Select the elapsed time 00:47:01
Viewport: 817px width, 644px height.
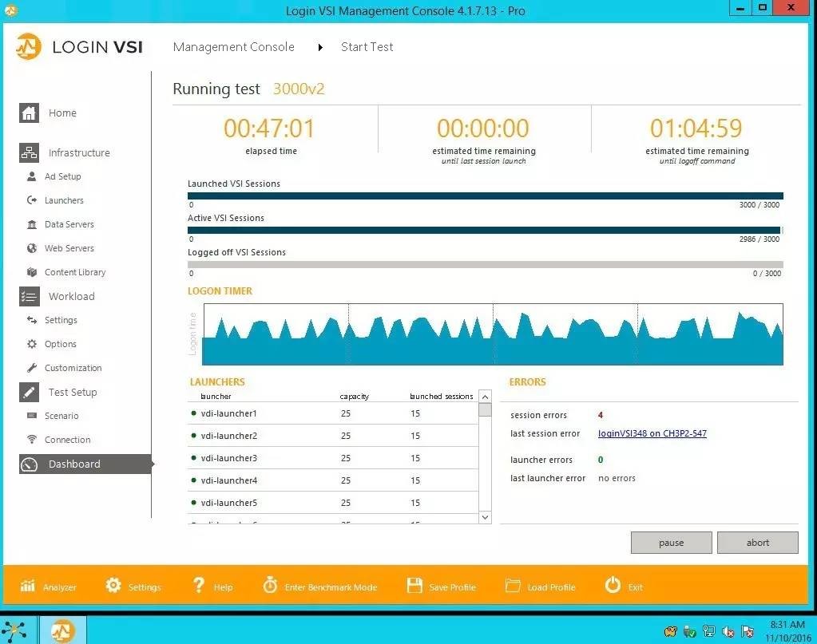[269, 128]
